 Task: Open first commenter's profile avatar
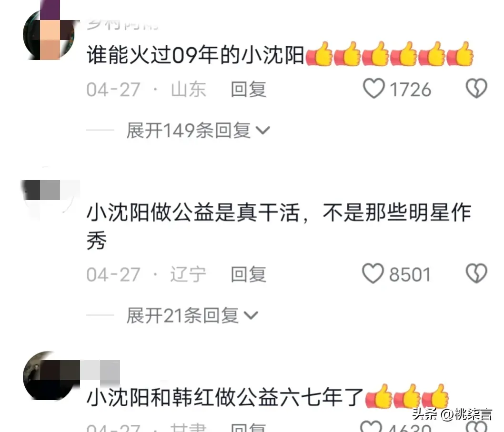tap(49, 34)
